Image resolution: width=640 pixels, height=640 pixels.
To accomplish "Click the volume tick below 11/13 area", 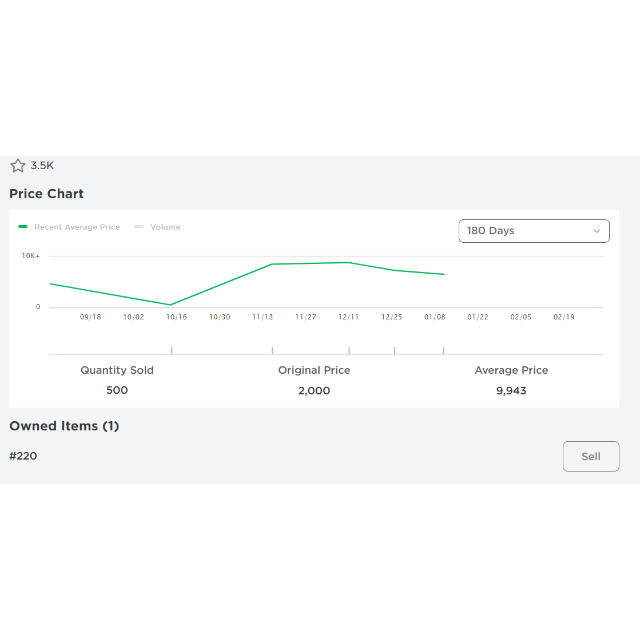I will pyautogui.click(x=272, y=351).
